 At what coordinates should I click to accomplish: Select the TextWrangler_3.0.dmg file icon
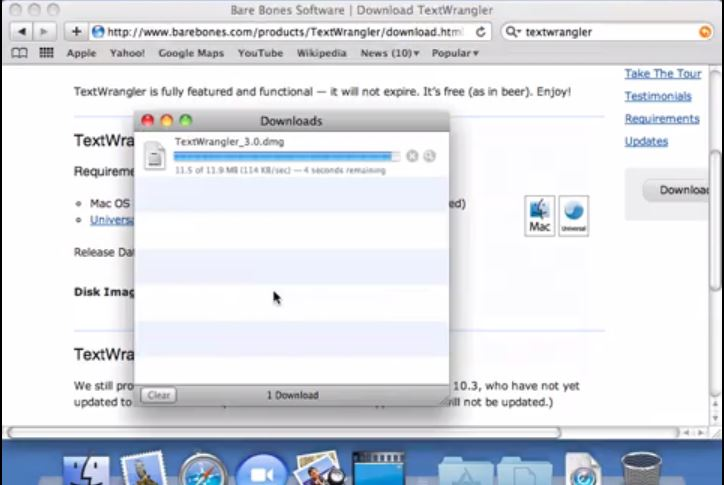(x=154, y=156)
